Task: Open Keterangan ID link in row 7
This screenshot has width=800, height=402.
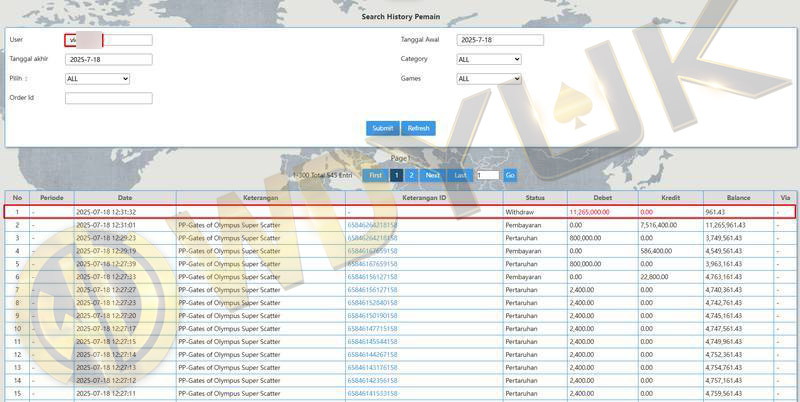Action: pyautogui.click(x=372, y=290)
